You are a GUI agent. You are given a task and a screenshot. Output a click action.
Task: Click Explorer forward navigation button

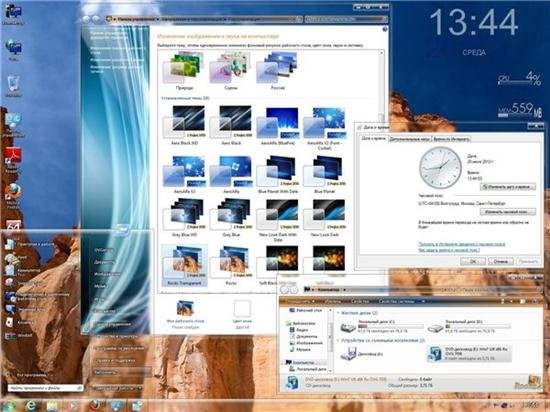pyautogui.click(x=294, y=290)
